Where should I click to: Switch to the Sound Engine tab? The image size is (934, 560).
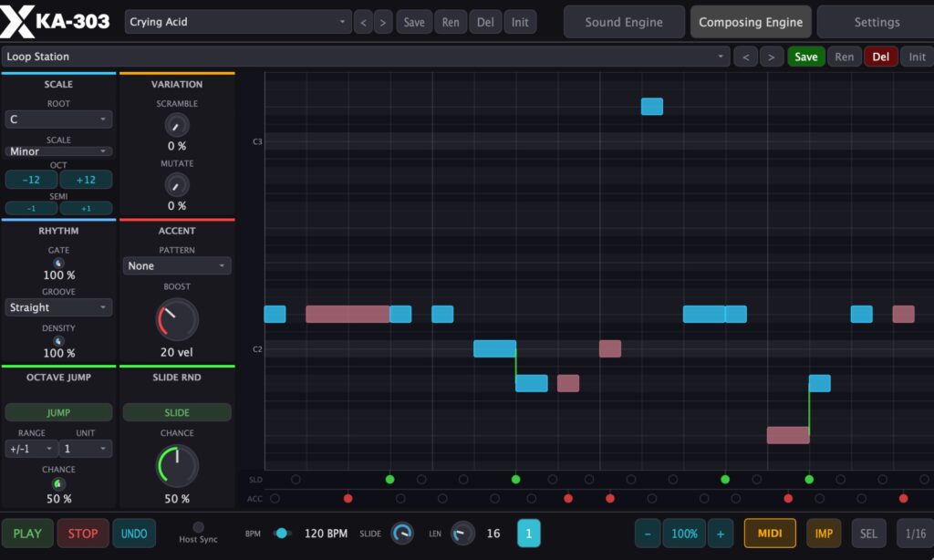[x=624, y=22]
